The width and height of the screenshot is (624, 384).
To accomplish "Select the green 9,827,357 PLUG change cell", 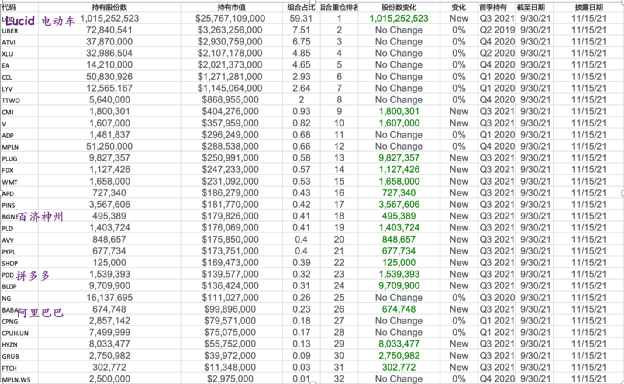I will click(x=399, y=158).
